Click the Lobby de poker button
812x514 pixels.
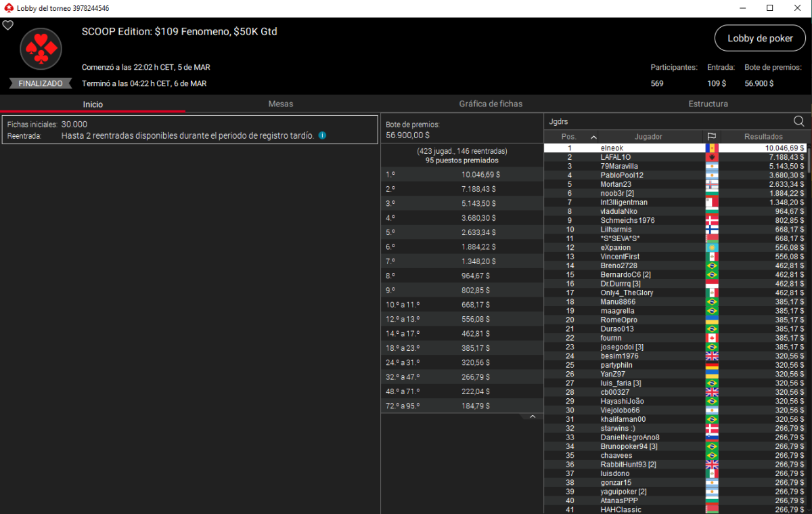click(760, 39)
